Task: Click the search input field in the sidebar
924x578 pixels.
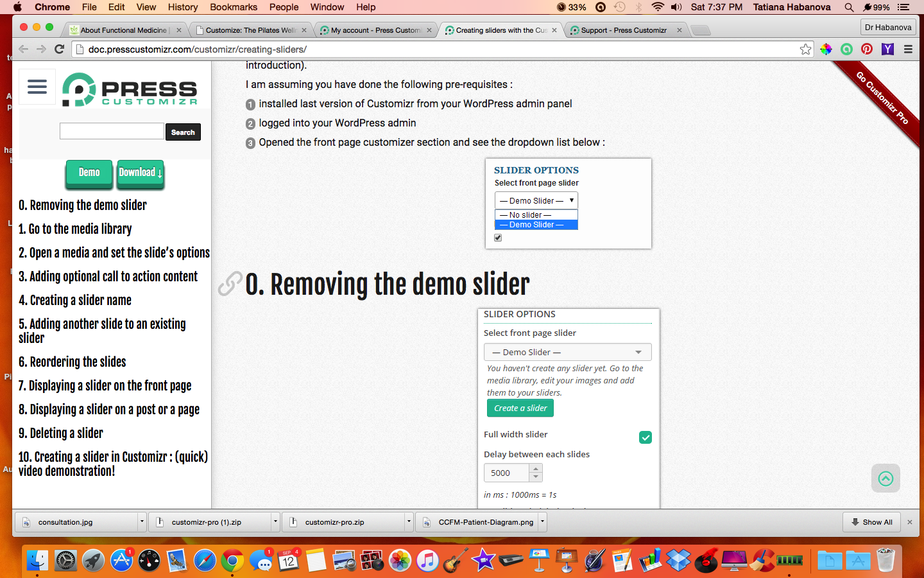Action: 112,132
